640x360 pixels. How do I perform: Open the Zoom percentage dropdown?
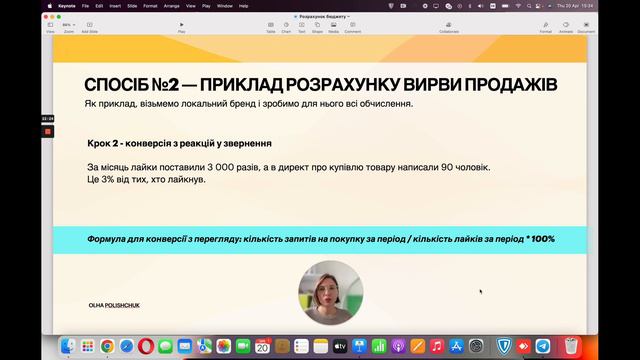point(69,27)
